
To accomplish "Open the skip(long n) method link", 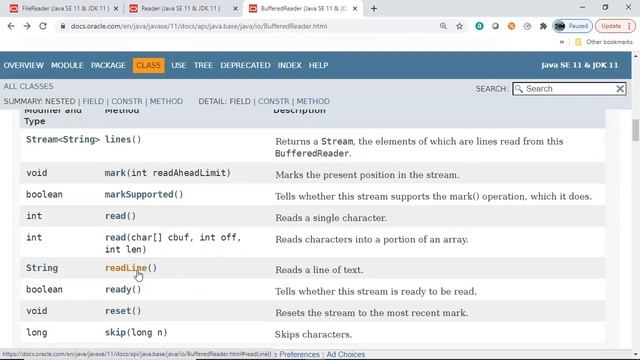I will (x=115, y=333).
